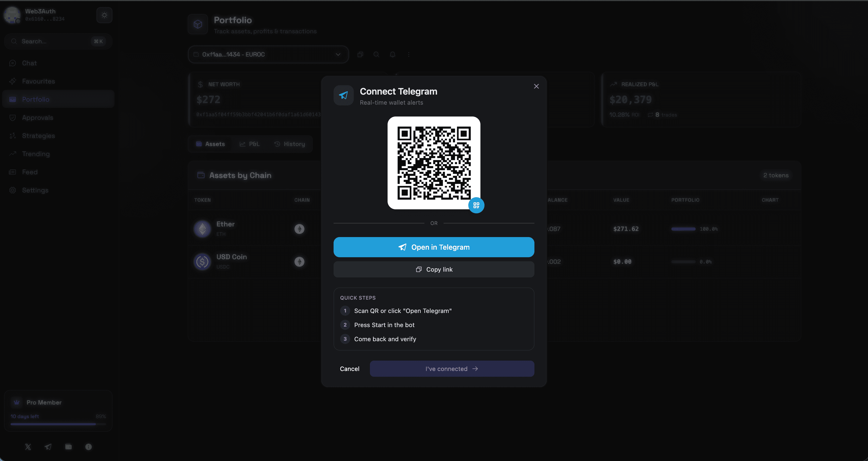868x461 pixels.
Task: Click the PORTFOLIO column header
Action: (x=685, y=200)
